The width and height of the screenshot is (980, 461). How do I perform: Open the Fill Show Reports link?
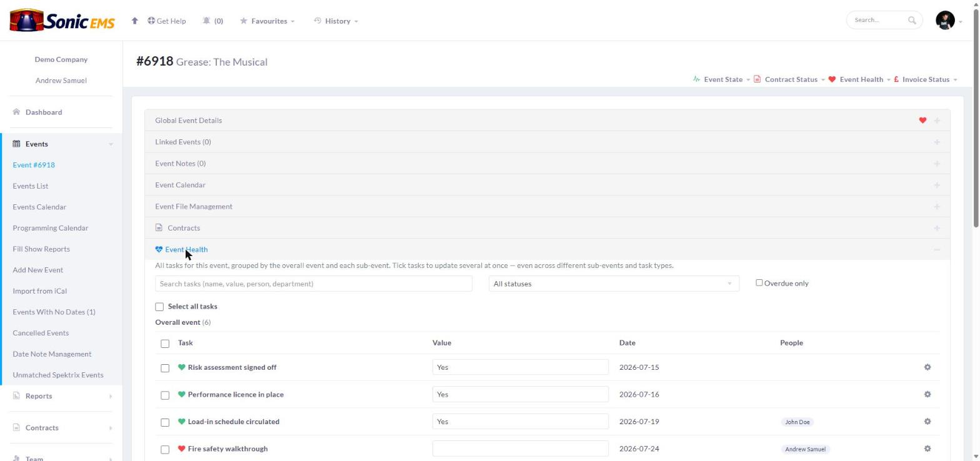click(x=41, y=249)
